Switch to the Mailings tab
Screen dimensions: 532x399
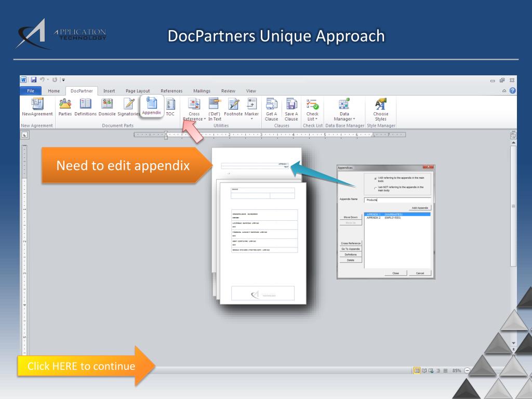click(202, 91)
